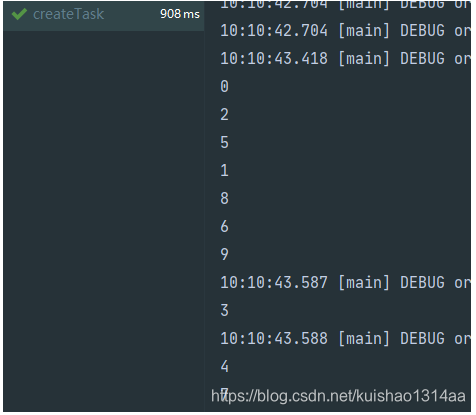Select the createTask test result

[x=103, y=15]
